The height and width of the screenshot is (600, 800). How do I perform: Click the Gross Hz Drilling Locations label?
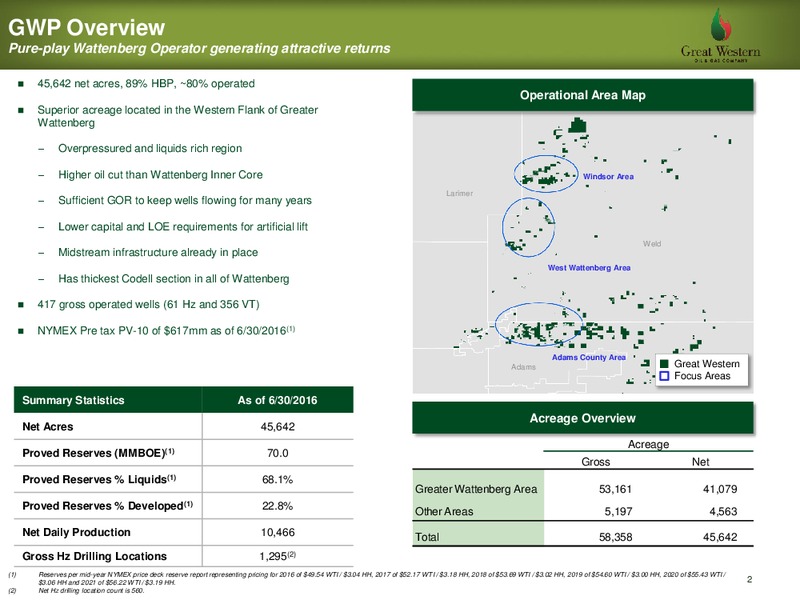tap(94, 556)
